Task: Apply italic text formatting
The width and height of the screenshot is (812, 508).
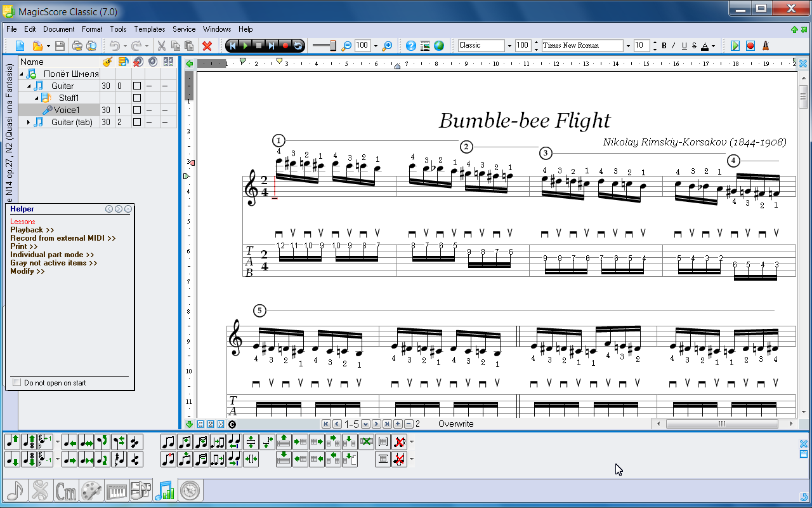Action: [x=674, y=46]
